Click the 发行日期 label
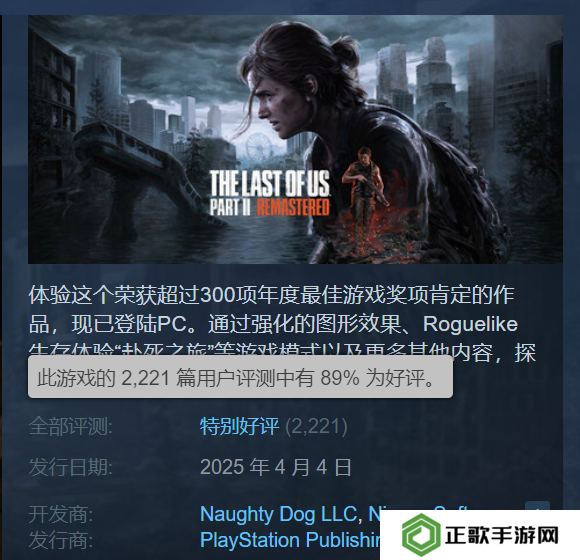Screen dimensions: 580x560 click(71, 467)
